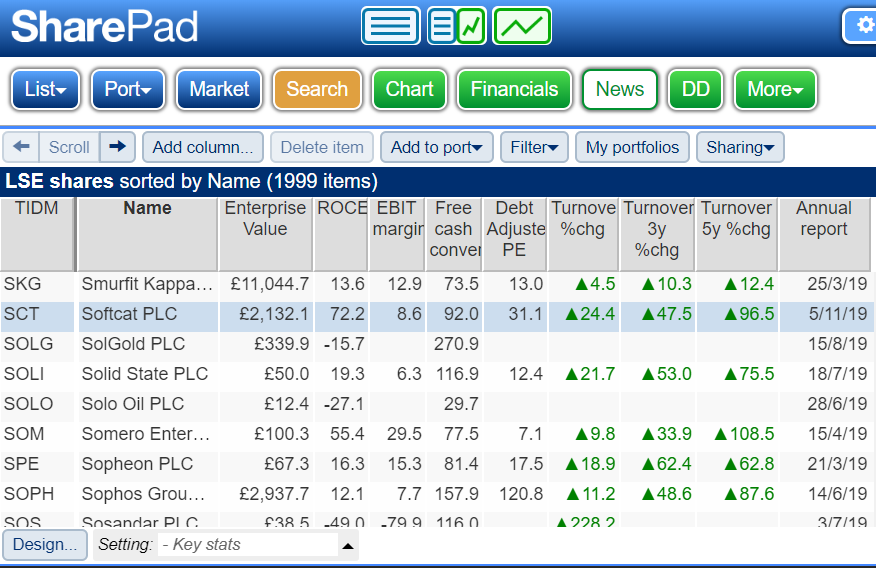
Task: Sort by Turnover 3y %chg header
Action: pyautogui.click(x=657, y=234)
